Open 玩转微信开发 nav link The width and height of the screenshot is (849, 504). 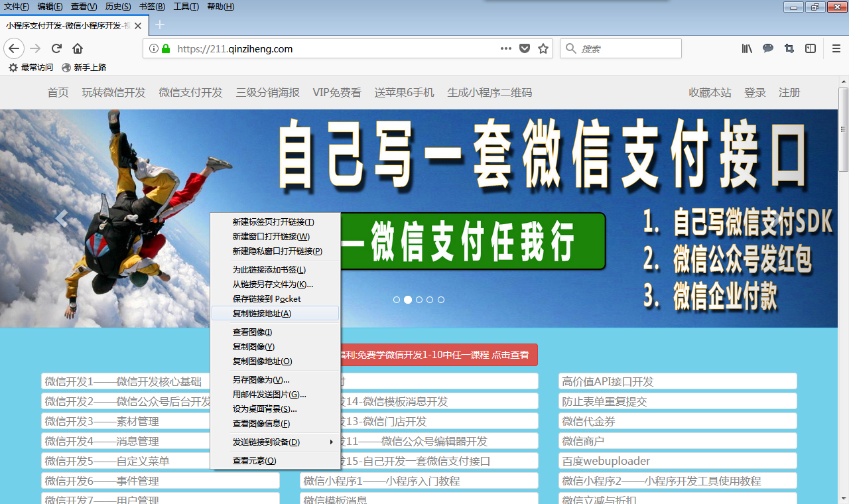[113, 93]
